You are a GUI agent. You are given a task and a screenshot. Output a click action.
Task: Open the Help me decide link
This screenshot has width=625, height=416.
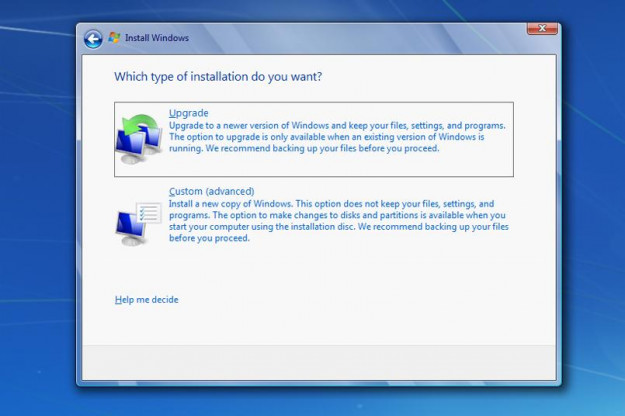pyautogui.click(x=146, y=300)
